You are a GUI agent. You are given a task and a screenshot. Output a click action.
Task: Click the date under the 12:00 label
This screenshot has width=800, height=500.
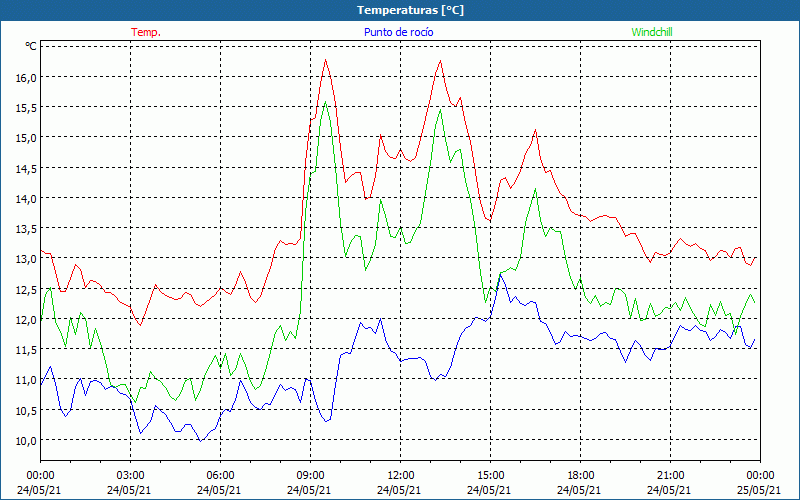pos(399,490)
